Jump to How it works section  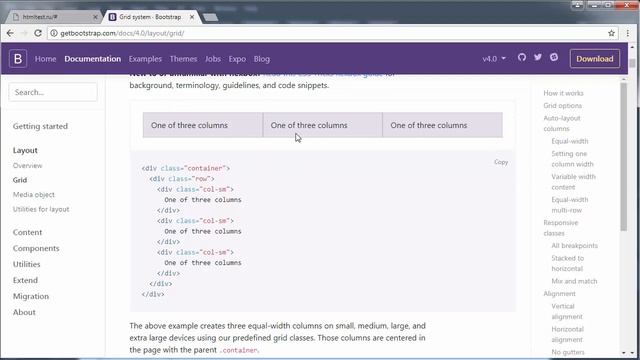click(563, 93)
